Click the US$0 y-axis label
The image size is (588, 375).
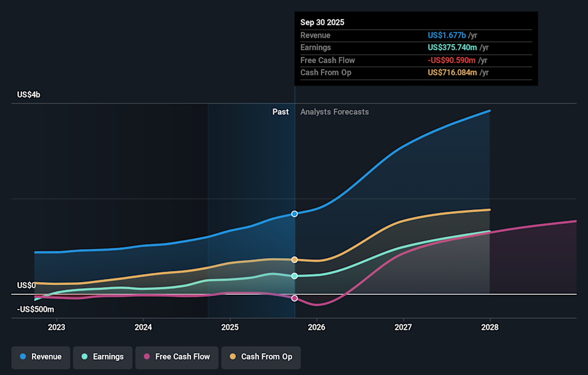26,286
